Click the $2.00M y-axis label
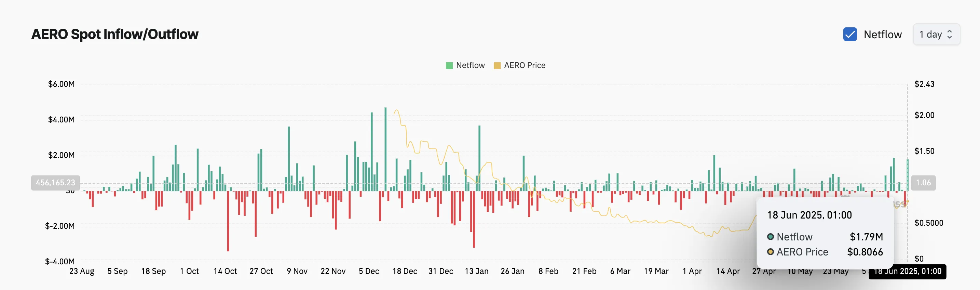980x290 pixels. (61, 155)
